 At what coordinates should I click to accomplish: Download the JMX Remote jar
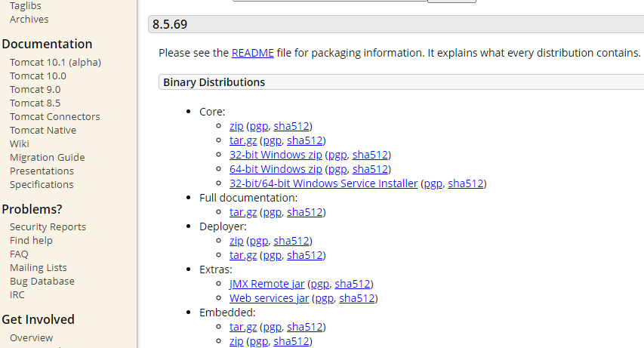coord(267,284)
